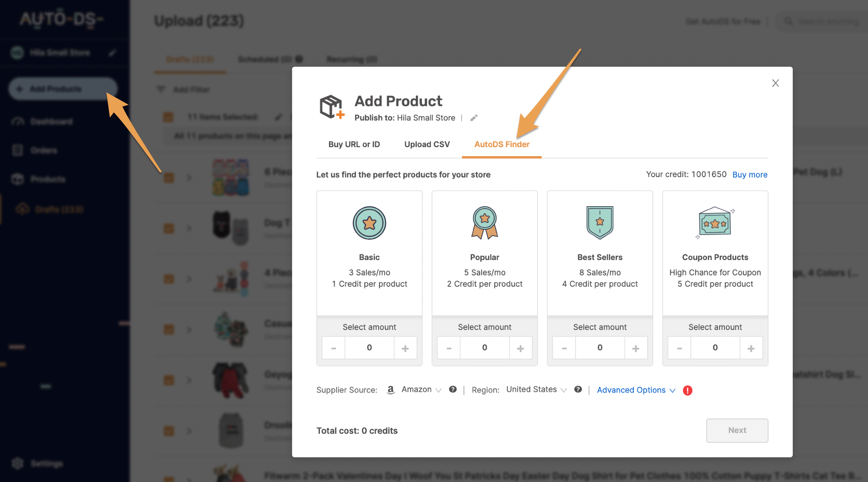The height and width of the screenshot is (482, 868).
Task: Click the sidebar store name edit pencil
Action: click(x=112, y=53)
